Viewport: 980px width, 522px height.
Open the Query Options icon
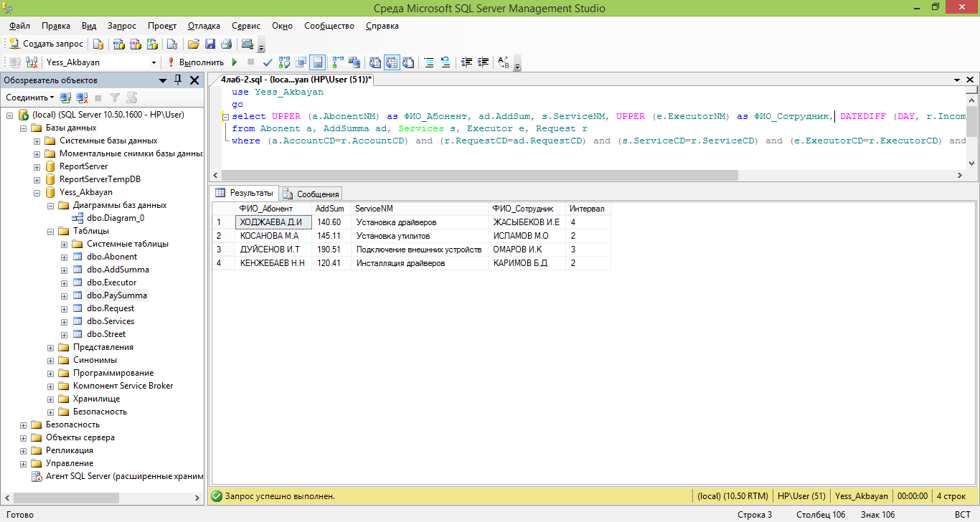301,62
